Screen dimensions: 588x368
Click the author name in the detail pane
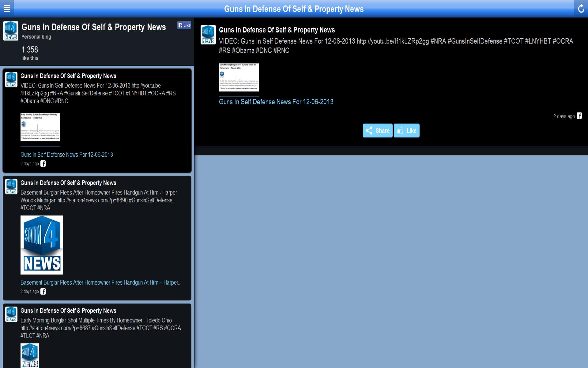click(x=277, y=30)
